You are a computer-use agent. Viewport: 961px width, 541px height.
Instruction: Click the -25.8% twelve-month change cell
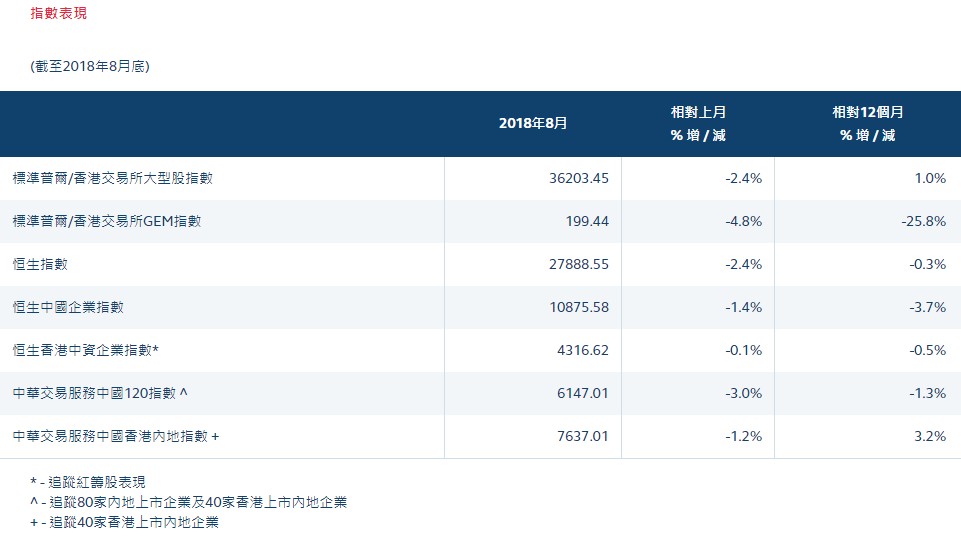(x=922, y=221)
